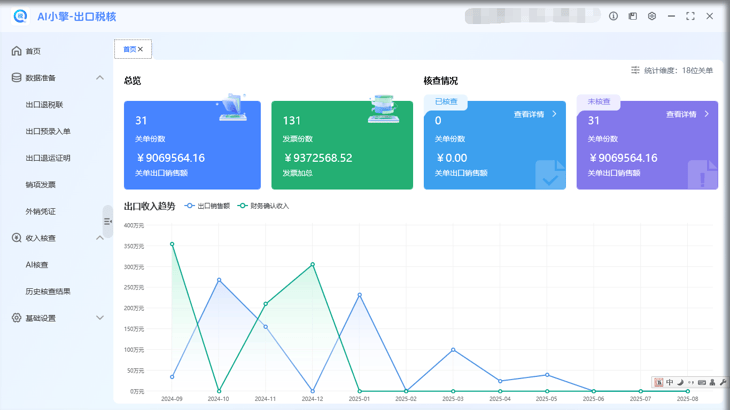
Task: Select AI核查 in the sidebar
Action: tap(37, 265)
